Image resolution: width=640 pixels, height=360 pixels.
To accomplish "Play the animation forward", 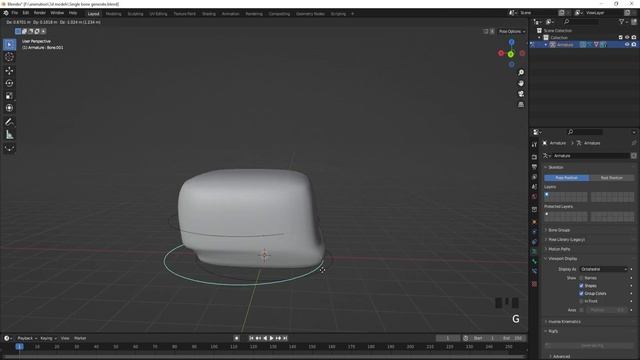I will pos(271,338).
